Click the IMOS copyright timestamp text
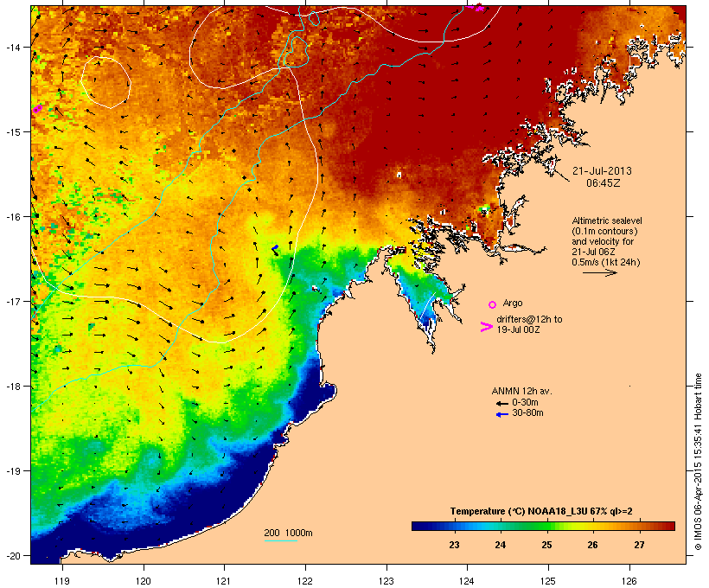Image resolution: width=709 pixels, height=588 pixels. 698,463
